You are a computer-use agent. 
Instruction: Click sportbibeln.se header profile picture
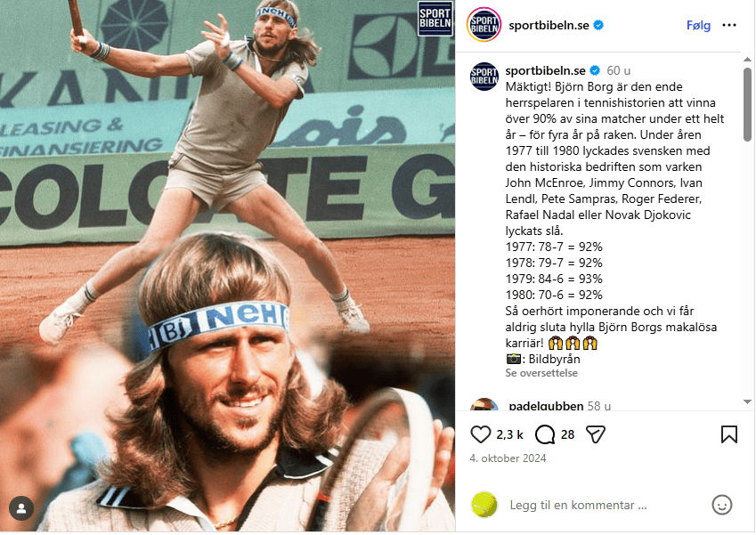point(484,25)
